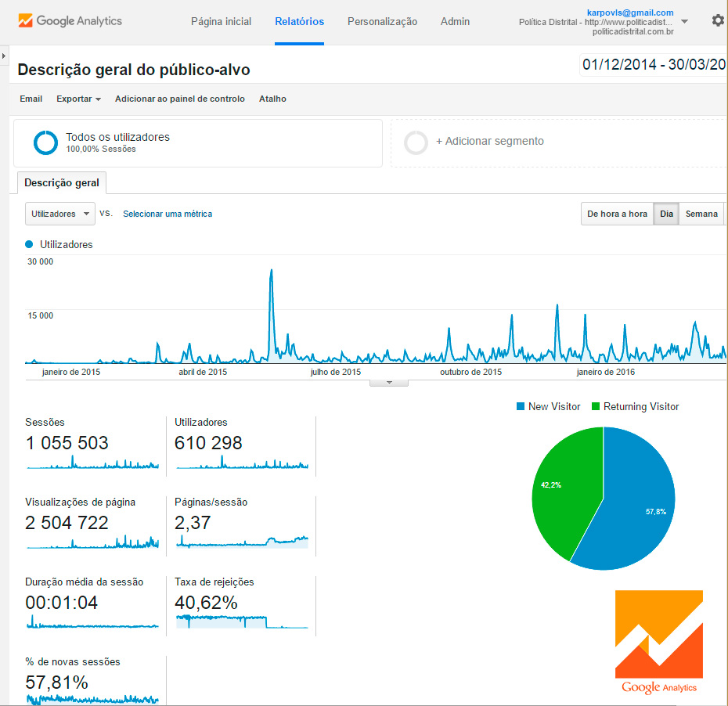The width and height of the screenshot is (728, 706).
Task: Click the empty add segment circle icon
Action: click(x=416, y=142)
